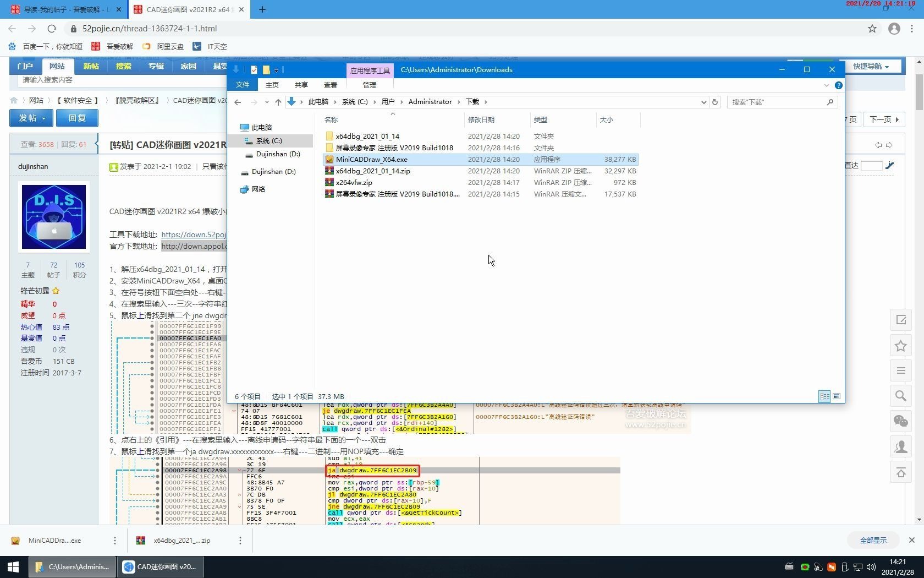
Task: Click the Refresh icon in Explorer address bar
Action: pos(715,102)
